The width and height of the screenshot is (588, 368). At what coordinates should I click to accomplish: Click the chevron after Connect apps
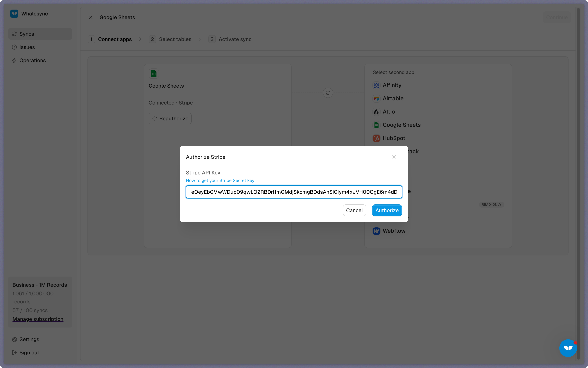140,39
